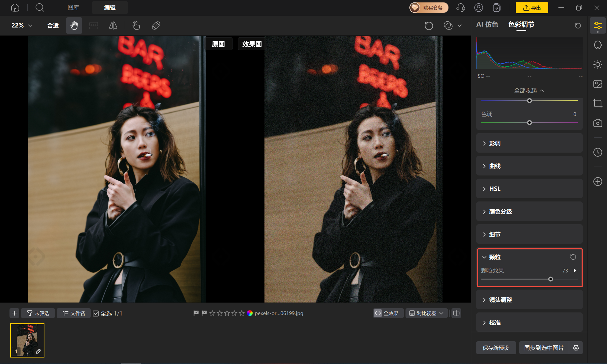Expand grain options arrow beside 73

tap(575, 271)
